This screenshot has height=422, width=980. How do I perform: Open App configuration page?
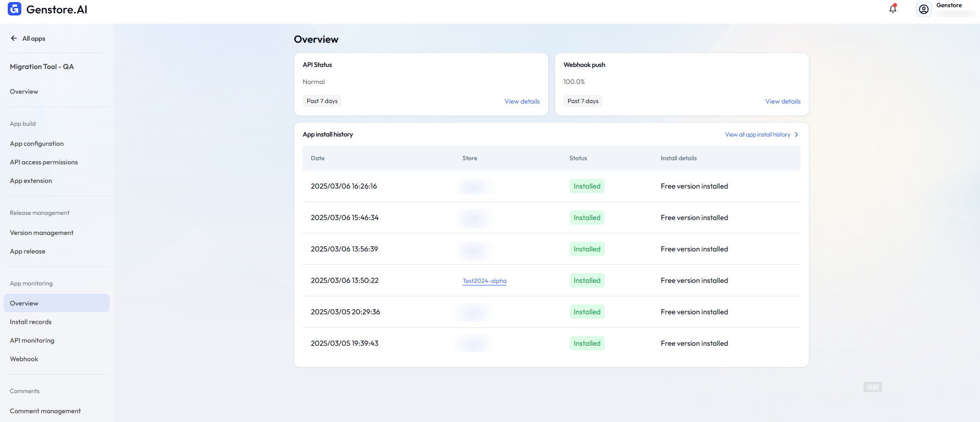click(37, 144)
